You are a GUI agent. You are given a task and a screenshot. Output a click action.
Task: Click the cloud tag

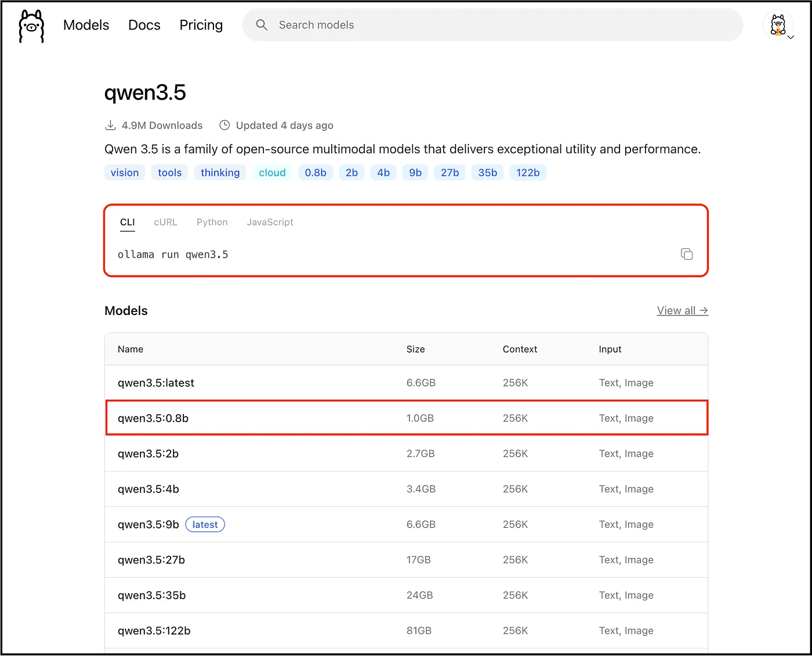273,172
